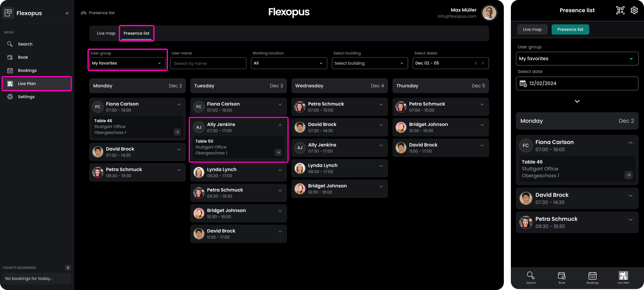Tap the Book icon in bottom navigation
644x290 pixels.
(562, 277)
